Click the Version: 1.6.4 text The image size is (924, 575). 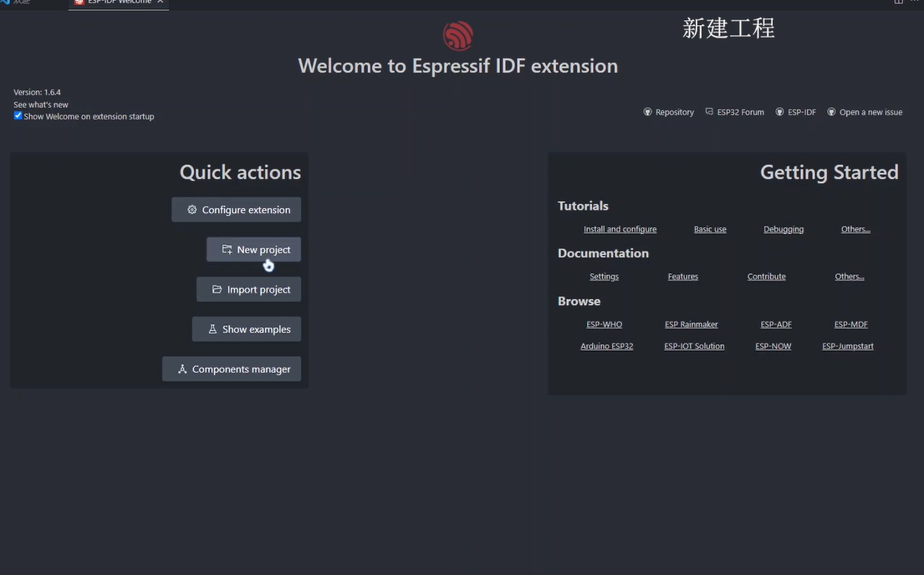pyautogui.click(x=37, y=93)
